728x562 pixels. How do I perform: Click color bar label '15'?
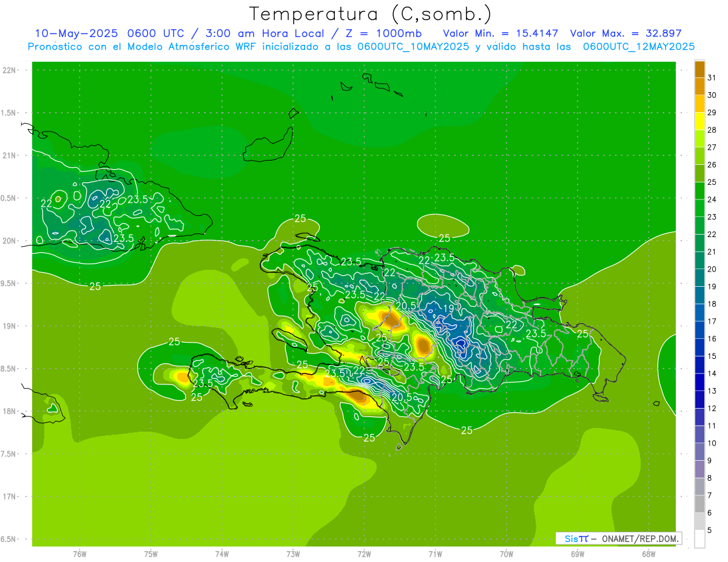pos(712,356)
